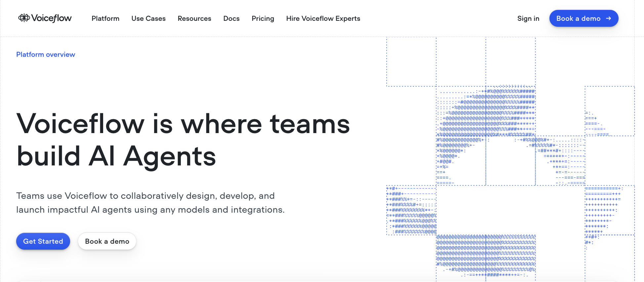Click the text 'build AI Agents'
The image size is (644, 282).
[116, 157]
